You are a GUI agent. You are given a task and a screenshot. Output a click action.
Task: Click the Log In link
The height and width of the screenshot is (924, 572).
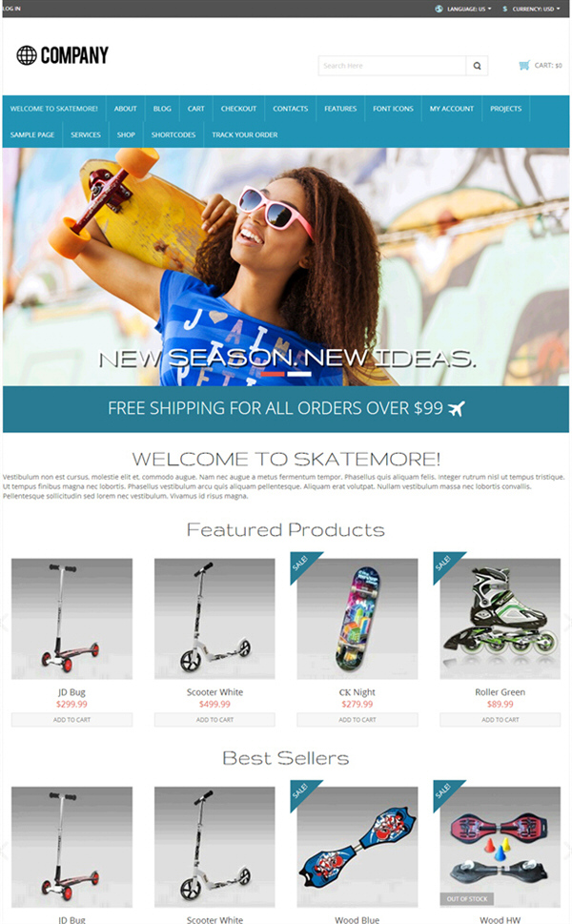[x=11, y=9]
